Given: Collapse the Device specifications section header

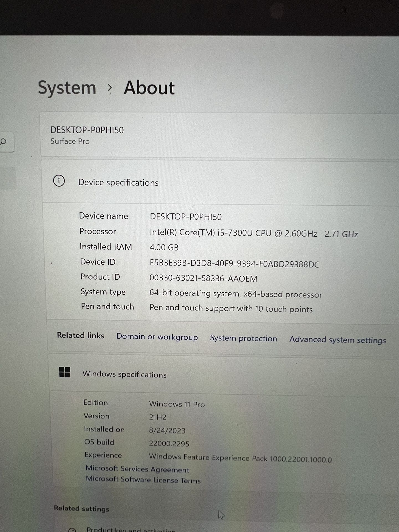Looking at the screenshot, I should click(220, 182).
